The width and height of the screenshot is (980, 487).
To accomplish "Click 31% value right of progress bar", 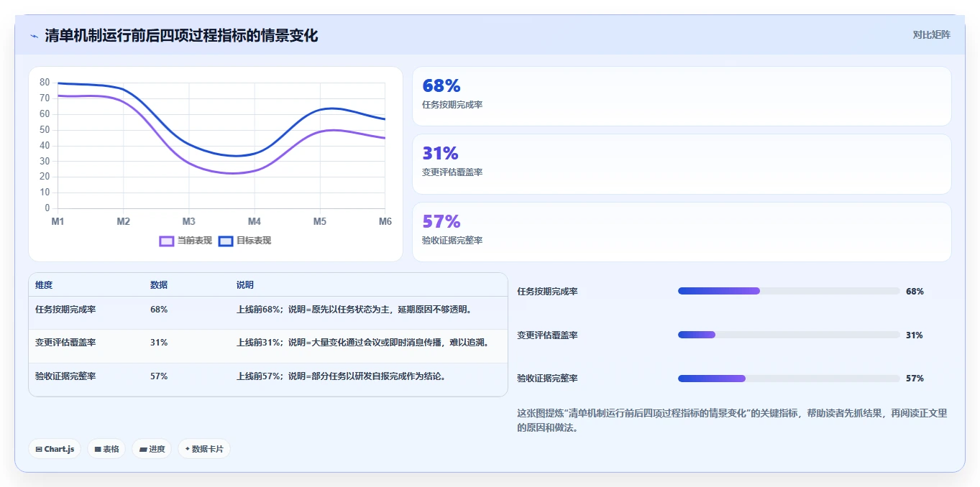I will click(915, 335).
